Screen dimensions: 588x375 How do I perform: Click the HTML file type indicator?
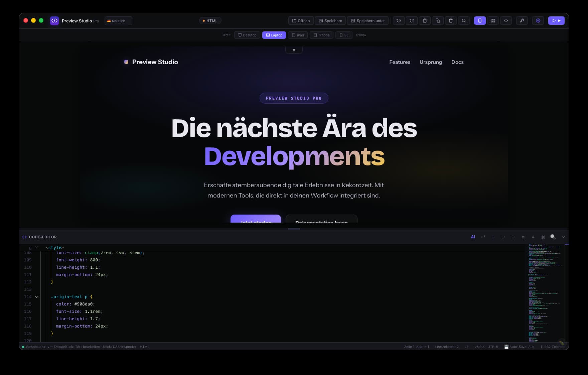[210, 21]
